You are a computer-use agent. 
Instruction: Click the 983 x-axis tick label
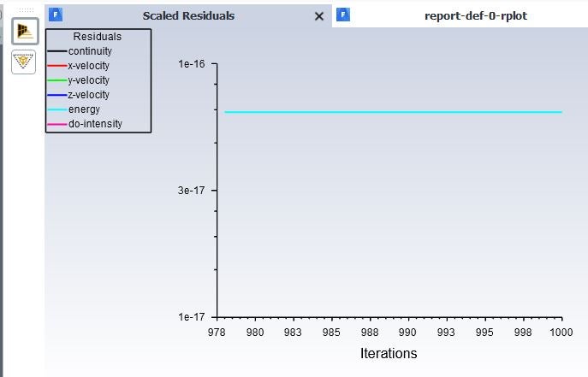pyautogui.click(x=293, y=333)
